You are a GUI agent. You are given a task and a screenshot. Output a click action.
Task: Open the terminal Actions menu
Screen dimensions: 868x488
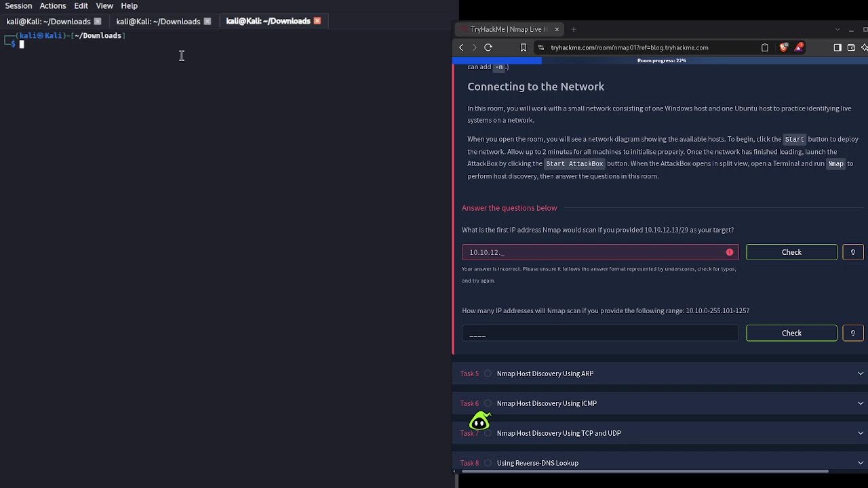coord(53,5)
